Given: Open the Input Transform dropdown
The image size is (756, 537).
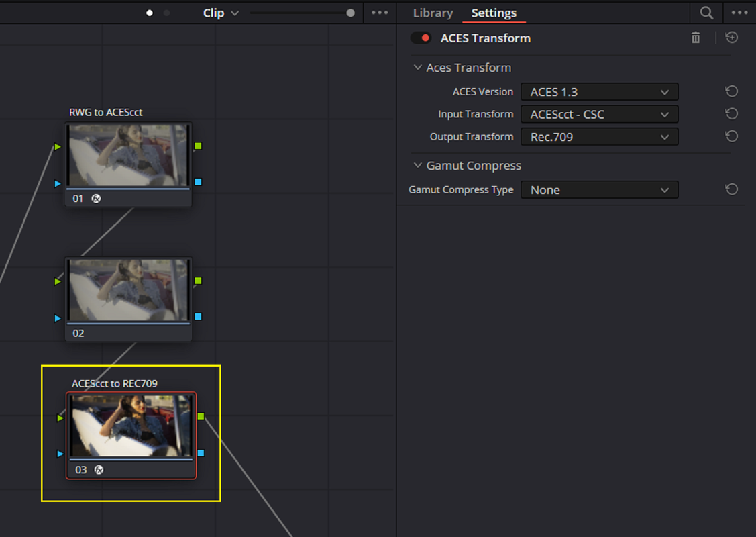Looking at the screenshot, I should tap(599, 114).
